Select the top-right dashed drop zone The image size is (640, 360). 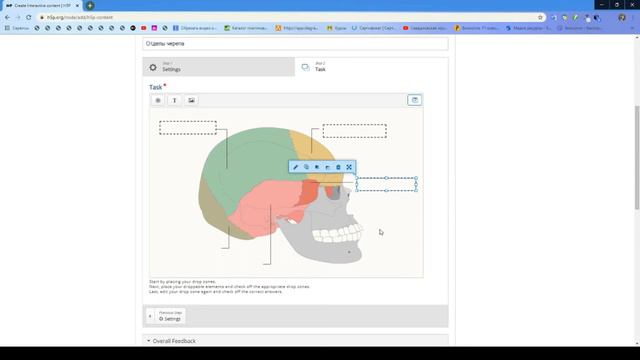coord(355,131)
